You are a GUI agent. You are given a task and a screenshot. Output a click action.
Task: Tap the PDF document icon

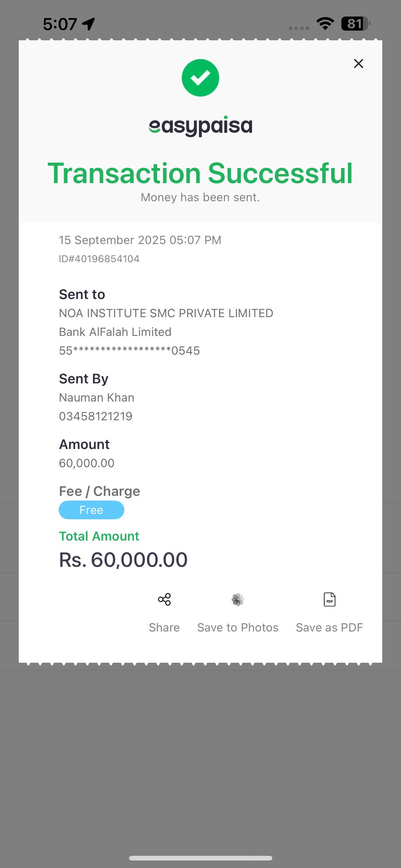point(329,600)
